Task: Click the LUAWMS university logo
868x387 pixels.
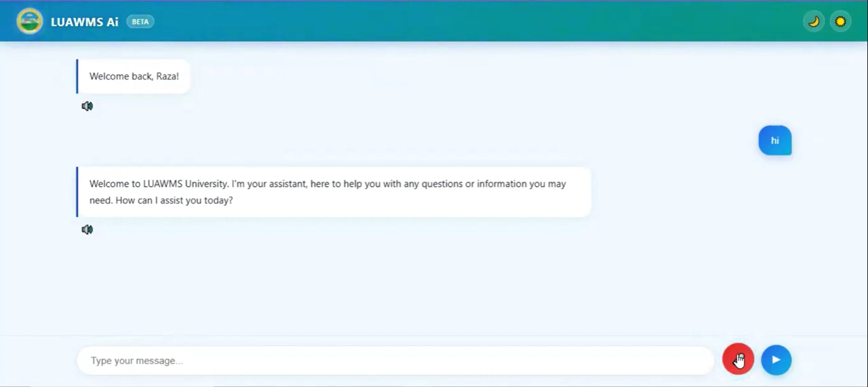Action: (x=30, y=21)
